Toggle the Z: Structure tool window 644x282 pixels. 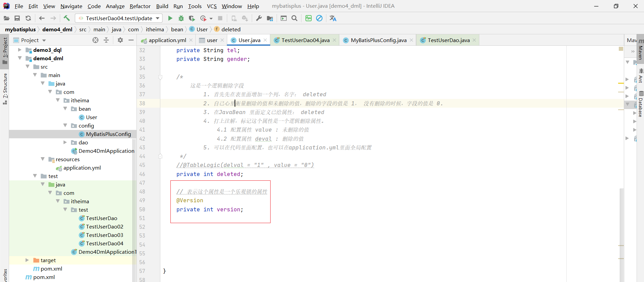tap(5, 89)
